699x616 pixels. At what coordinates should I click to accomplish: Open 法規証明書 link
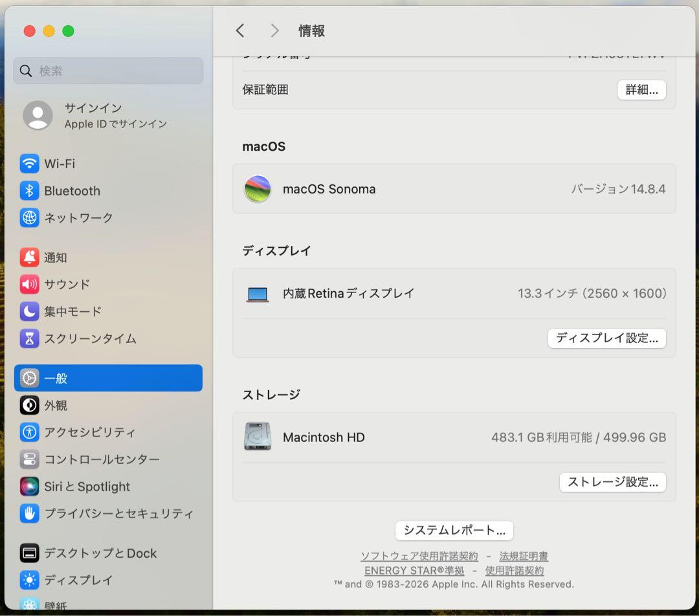pyautogui.click(x=524, y=556)
